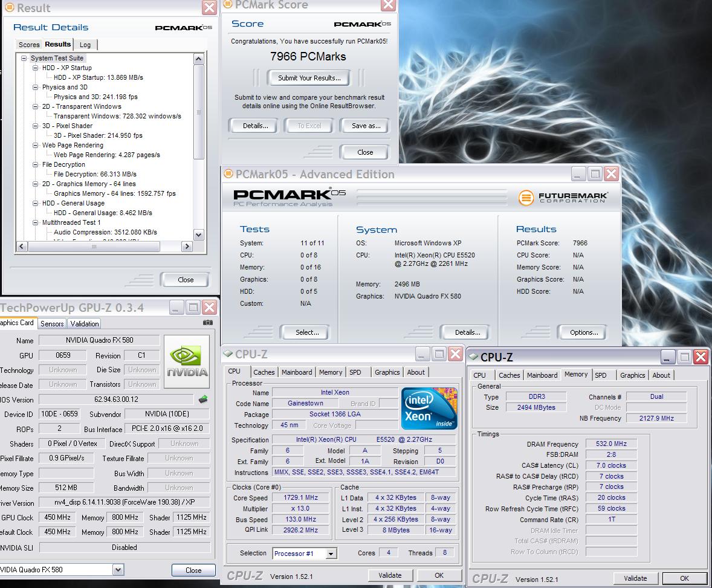
Task: Collapse the File Decryption node
Action: pyautogui.click(x=36, y=164)
